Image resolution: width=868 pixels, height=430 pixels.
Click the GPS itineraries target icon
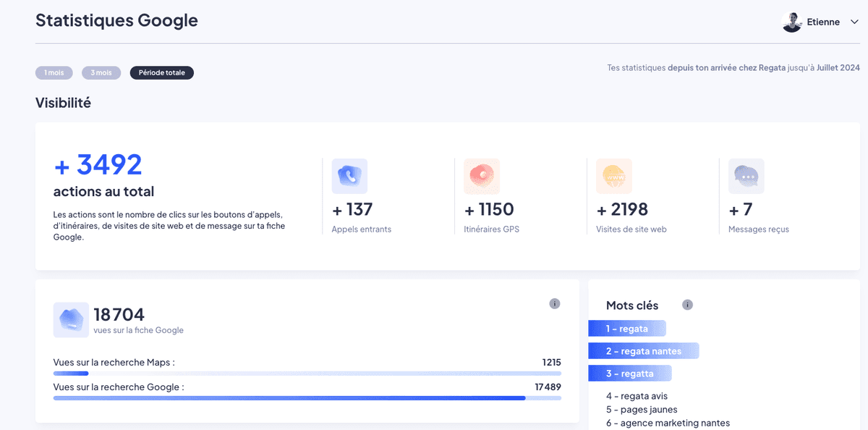pyautogui.click(x=482, y=176)
